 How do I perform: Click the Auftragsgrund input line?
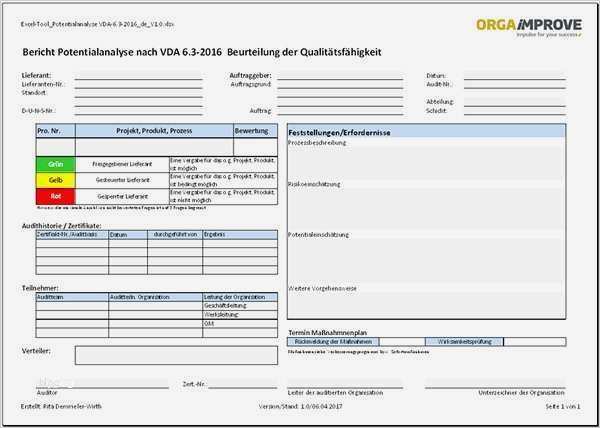[x=340, y=85]
